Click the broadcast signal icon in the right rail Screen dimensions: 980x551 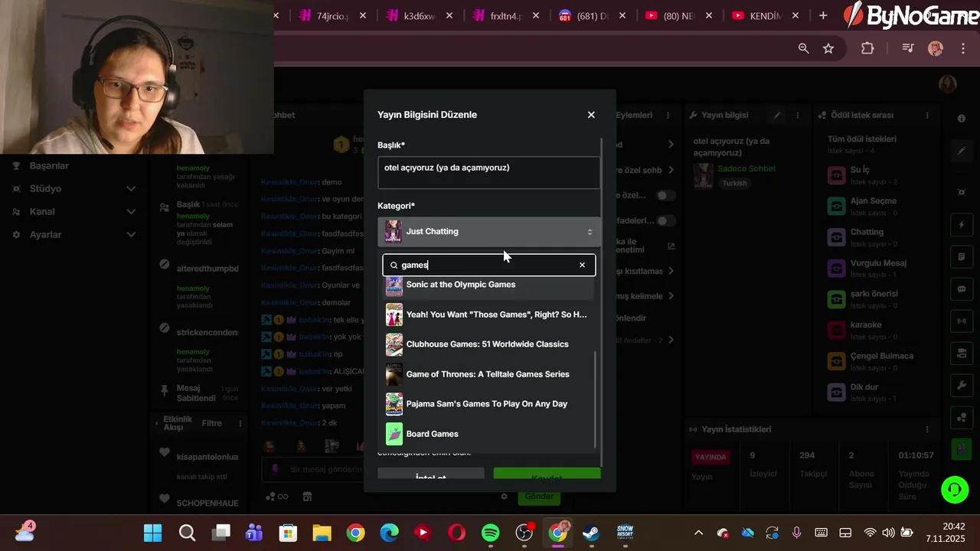(962, 321)
